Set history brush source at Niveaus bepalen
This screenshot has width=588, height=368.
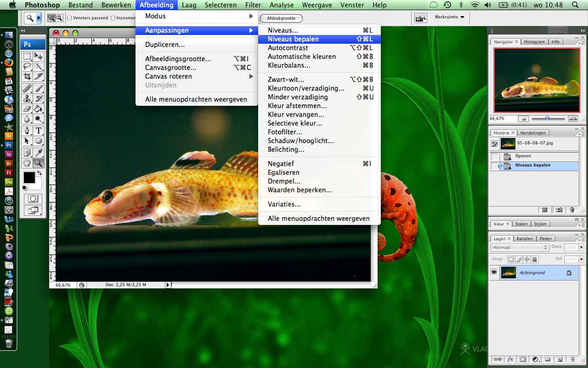(x=494, y=166)
